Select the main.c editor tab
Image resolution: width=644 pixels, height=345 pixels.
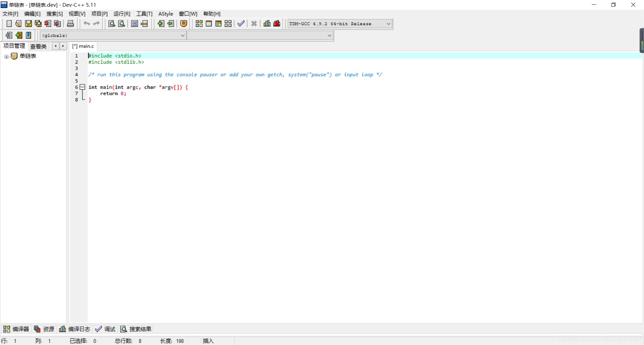[x=83, y=46]
